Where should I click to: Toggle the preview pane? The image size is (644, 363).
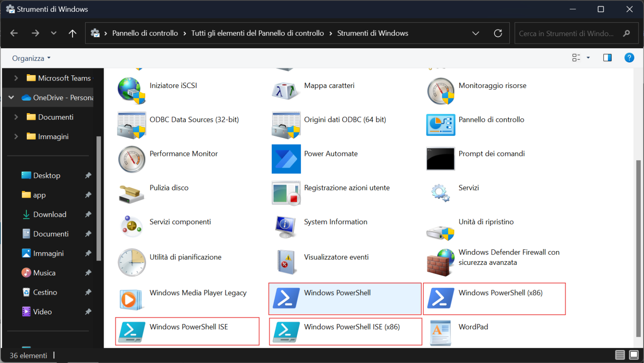click(607, 57)
